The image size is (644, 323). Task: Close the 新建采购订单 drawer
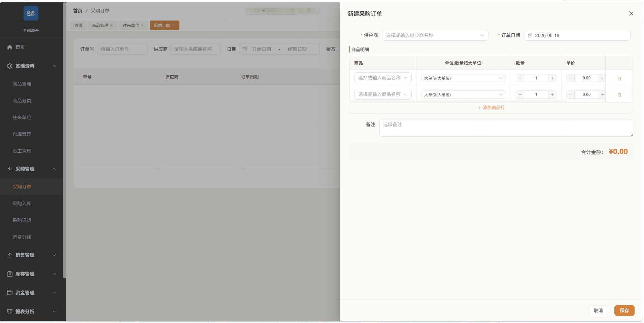click(x=631, y=13)
